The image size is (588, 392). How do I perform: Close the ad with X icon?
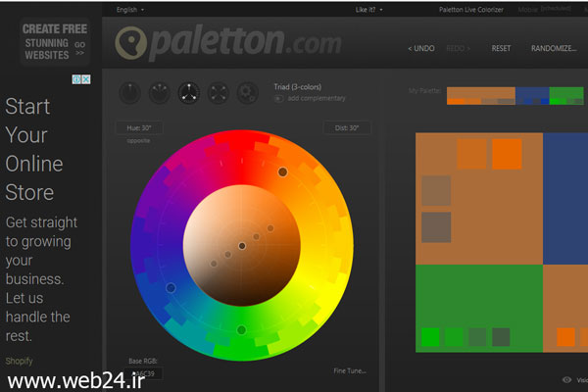[x=86, y=79]
